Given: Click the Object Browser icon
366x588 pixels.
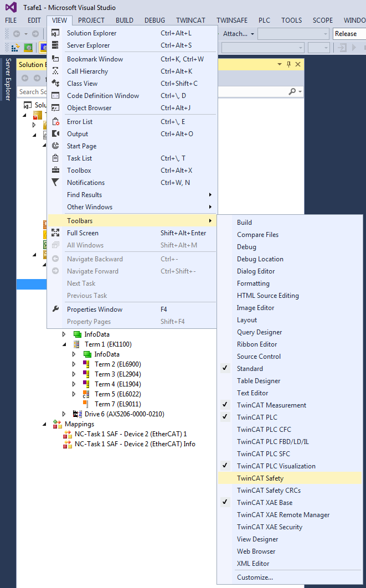Looking at the screenshot, I should 55,108.
